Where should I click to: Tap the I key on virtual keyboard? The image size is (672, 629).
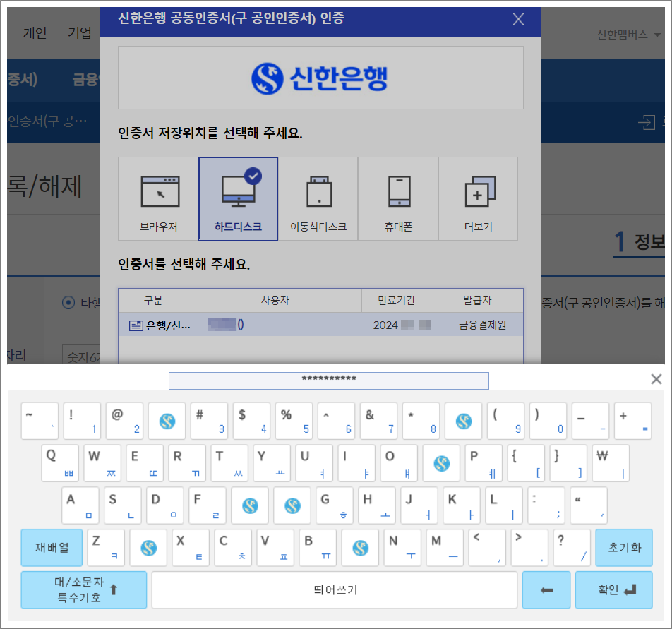[x=357, y=463]
